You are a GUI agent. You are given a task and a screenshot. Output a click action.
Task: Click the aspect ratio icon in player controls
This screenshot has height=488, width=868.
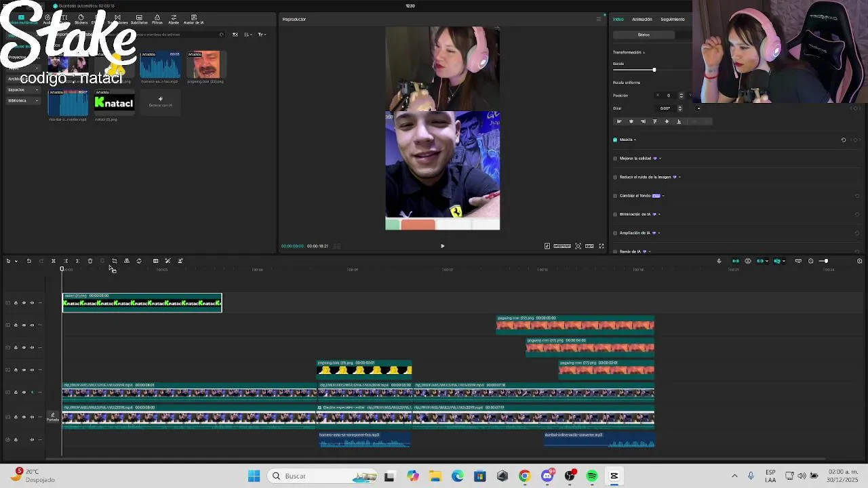click(x=589, y=246)
